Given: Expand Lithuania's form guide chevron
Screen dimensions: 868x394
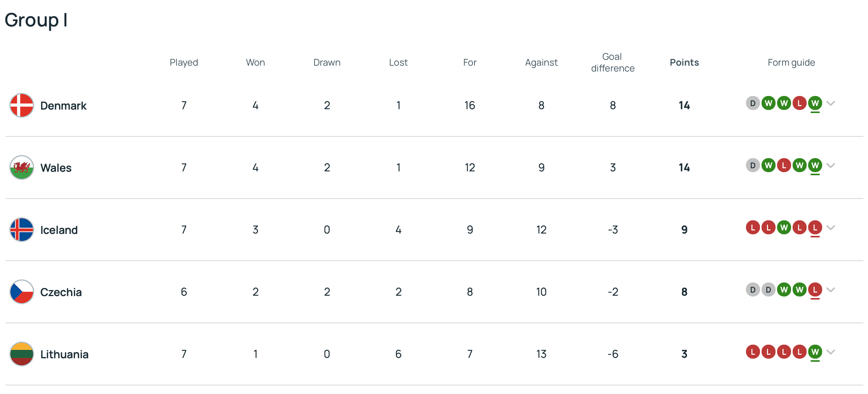Looking at the screenshot, I should click(x=831, y=352).
